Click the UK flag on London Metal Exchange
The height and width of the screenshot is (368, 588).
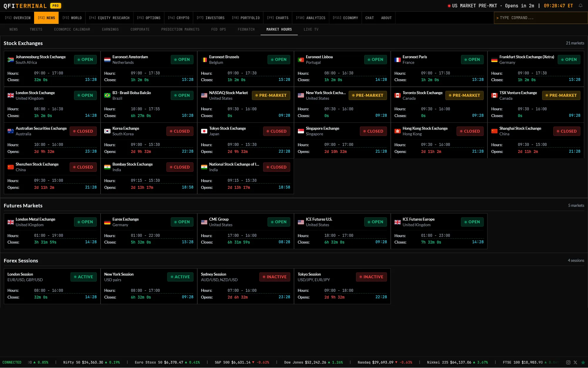coord(11,222)
